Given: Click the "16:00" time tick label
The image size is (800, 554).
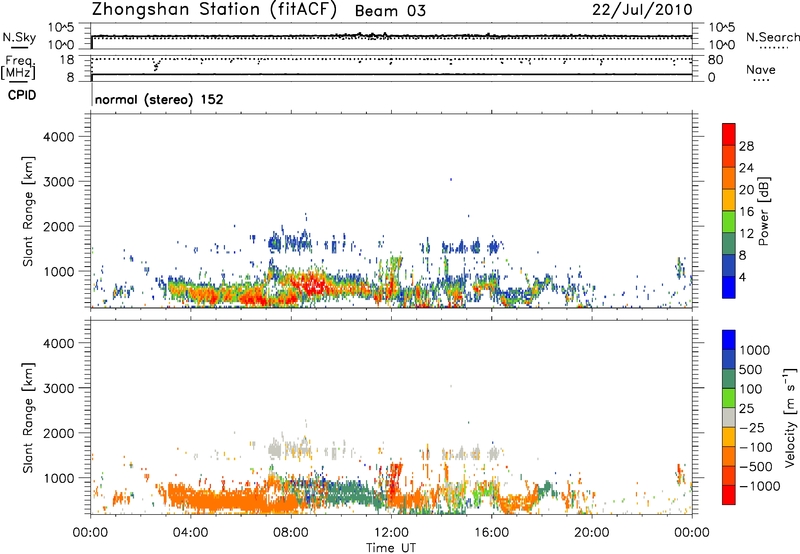Looking at the screenshot, I should 491,533.
